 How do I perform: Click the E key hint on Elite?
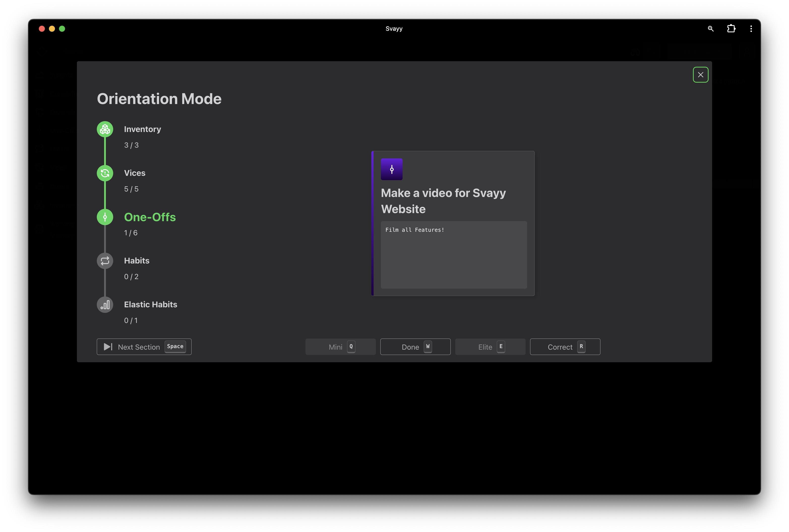[x=501, y=346]
